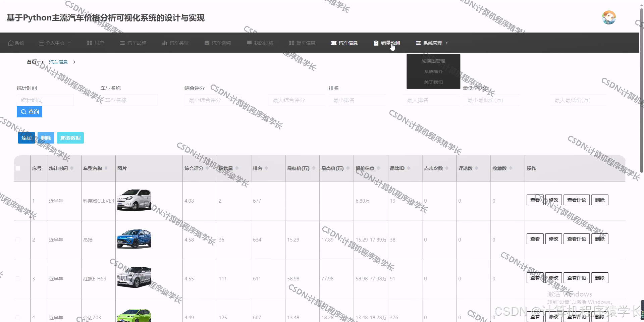The height and width of the screenshot is (322, 644).
Task: Click the 添加 button
Action: tap(26, 138)
